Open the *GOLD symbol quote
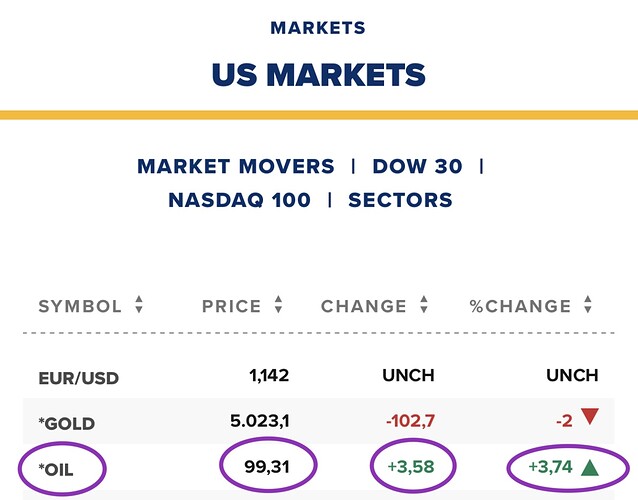This screenshot has height=500, width=638. [x=69, y=422]
